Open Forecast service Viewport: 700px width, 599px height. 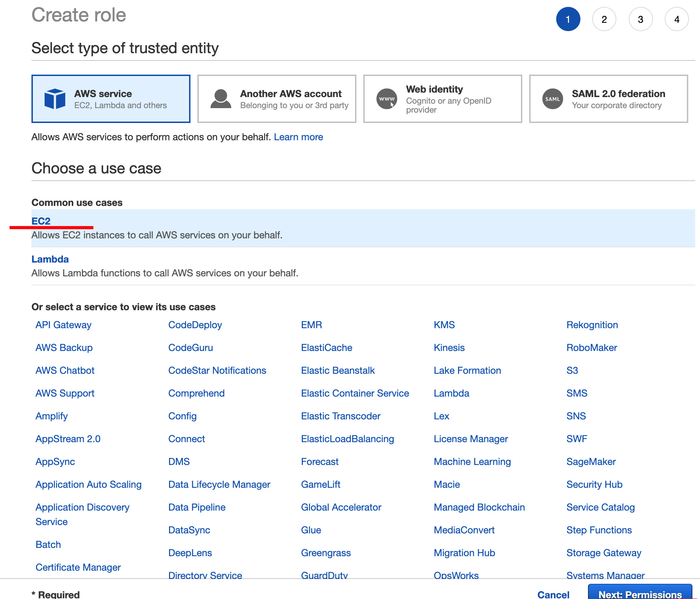point(320,462)
